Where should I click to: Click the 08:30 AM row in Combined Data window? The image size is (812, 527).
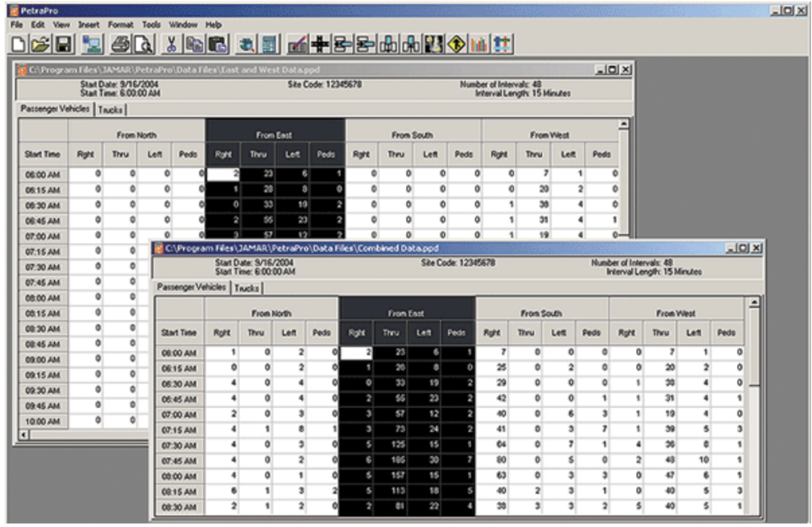click(179, 507)
